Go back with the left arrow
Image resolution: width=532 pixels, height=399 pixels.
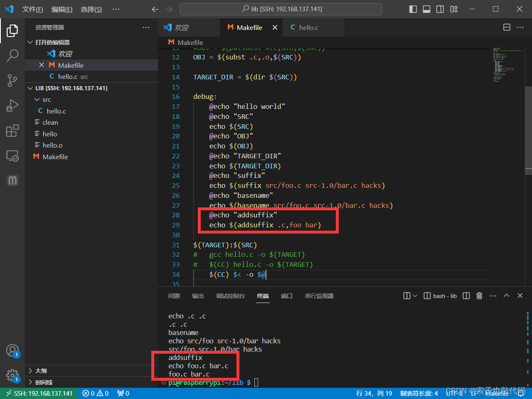coord(155,9)
